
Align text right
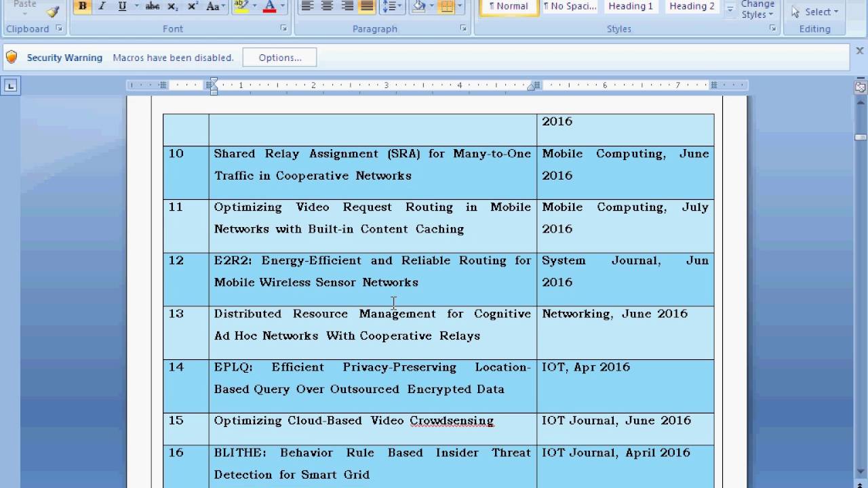(347, 6)
